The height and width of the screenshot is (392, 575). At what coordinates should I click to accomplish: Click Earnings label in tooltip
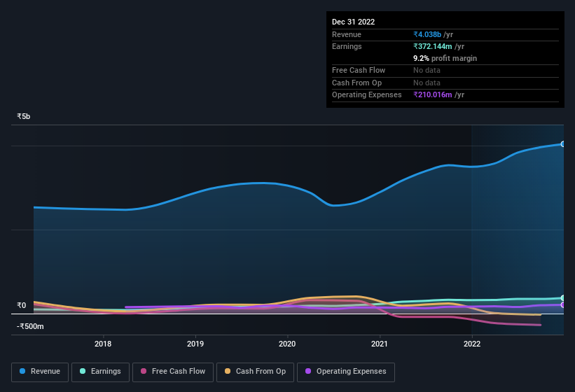click(x=347, y=46)
